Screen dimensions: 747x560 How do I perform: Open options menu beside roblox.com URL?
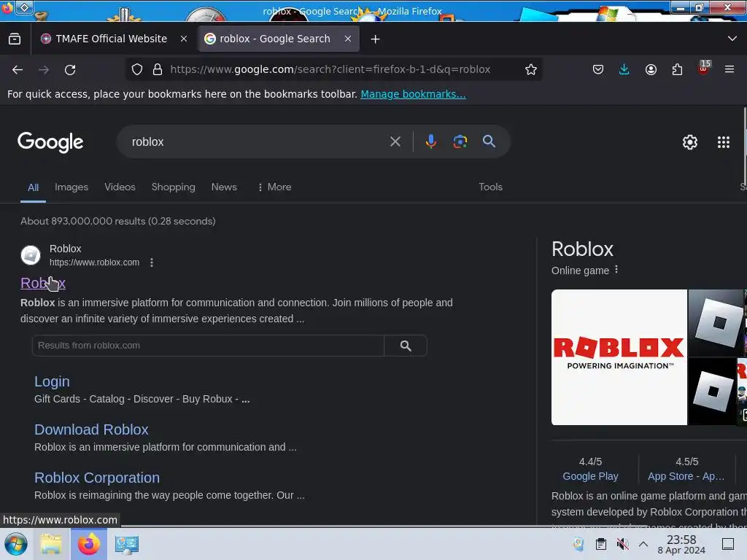[152, 262]
